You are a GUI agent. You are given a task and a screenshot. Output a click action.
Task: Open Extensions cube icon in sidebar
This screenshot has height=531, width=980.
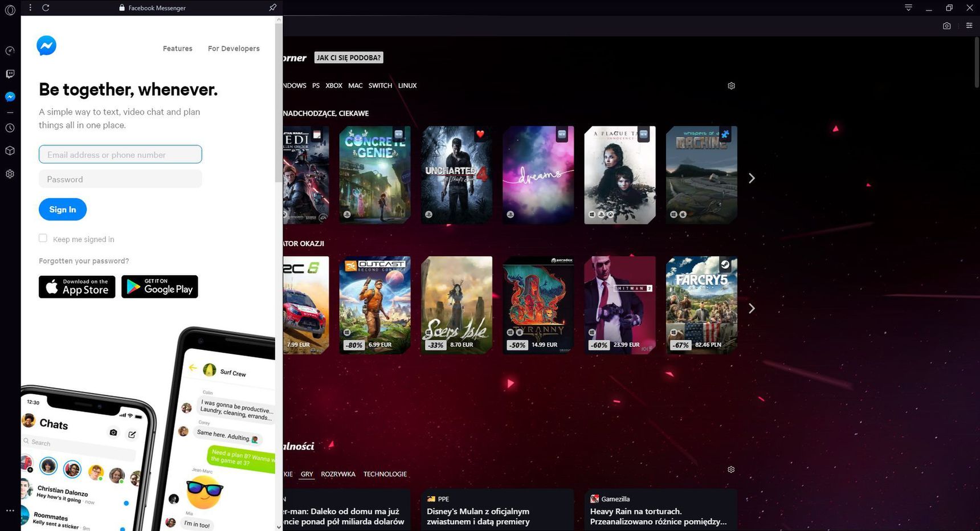pyautogui.click(x=10, y=151)
